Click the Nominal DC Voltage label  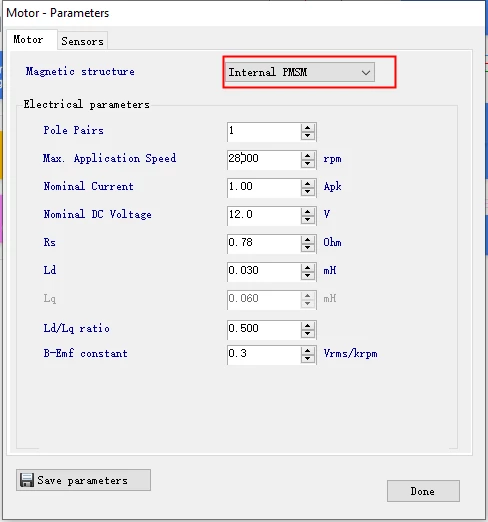[97, 214]
